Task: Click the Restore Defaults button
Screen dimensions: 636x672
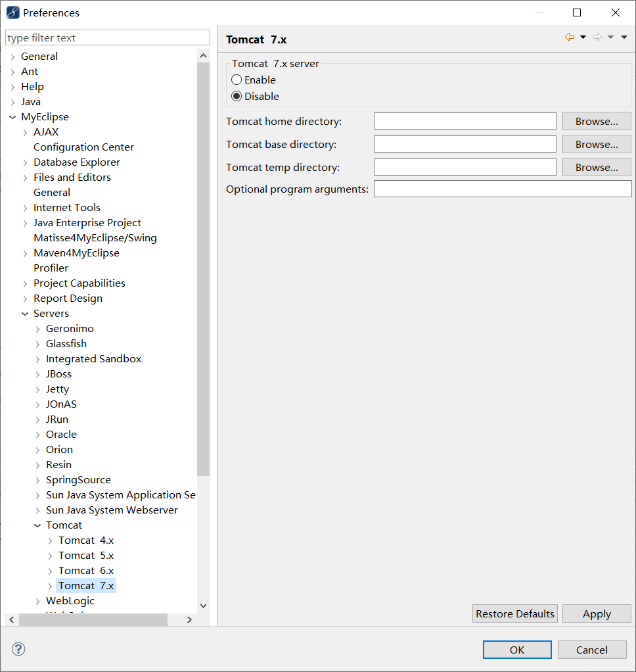Action: point(515,613)
